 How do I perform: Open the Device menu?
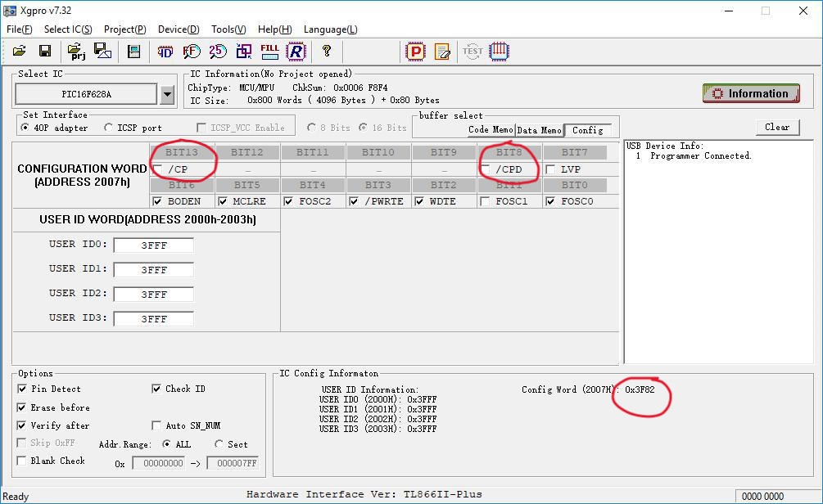(x=179, y=29)
